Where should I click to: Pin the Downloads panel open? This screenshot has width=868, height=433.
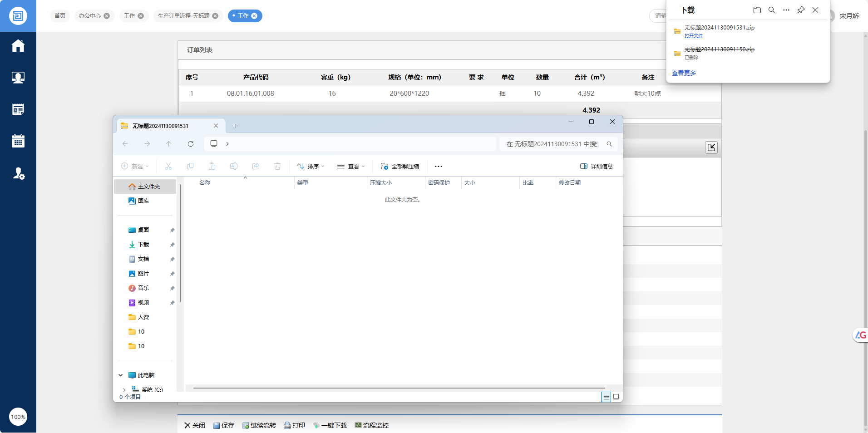[x=801, y=10]
